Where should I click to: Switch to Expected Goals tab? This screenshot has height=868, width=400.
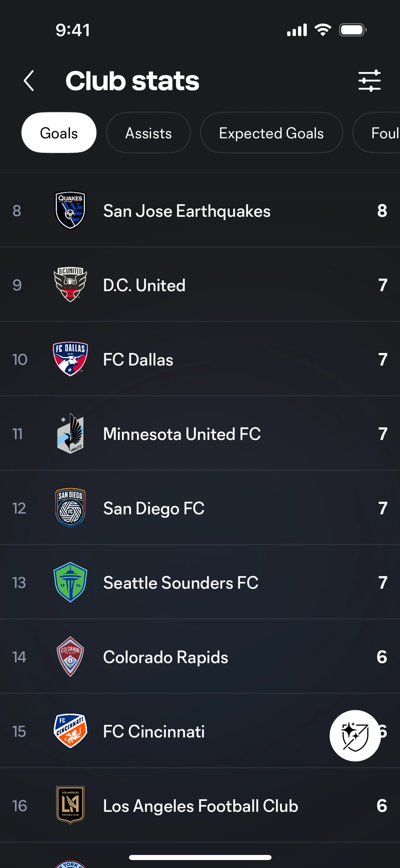click(x=271, y=133)
